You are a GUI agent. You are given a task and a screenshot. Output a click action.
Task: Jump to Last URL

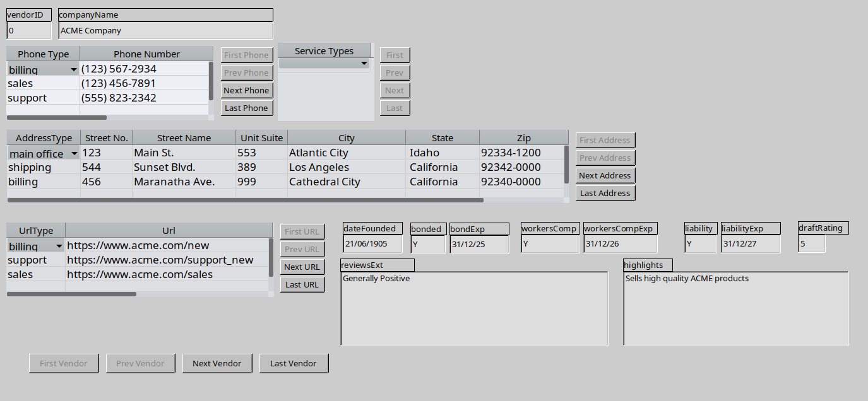pos(302,284)
